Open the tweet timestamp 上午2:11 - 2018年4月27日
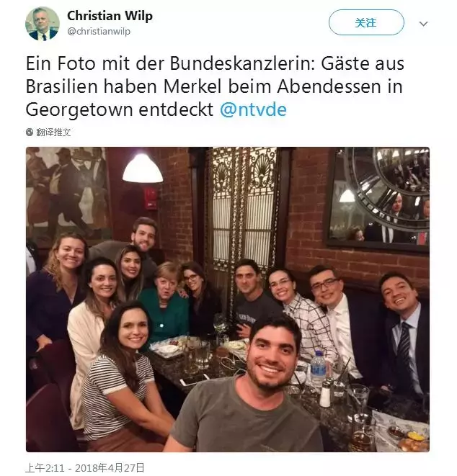The width and height of the screenshot is (457, 476). [x=85, y=467]
